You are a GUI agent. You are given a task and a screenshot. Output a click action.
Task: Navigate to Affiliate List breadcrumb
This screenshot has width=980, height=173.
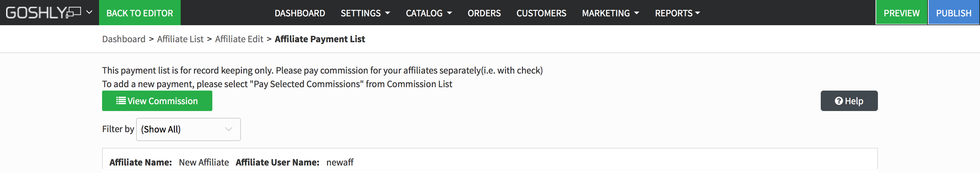[x=180, y=39]
